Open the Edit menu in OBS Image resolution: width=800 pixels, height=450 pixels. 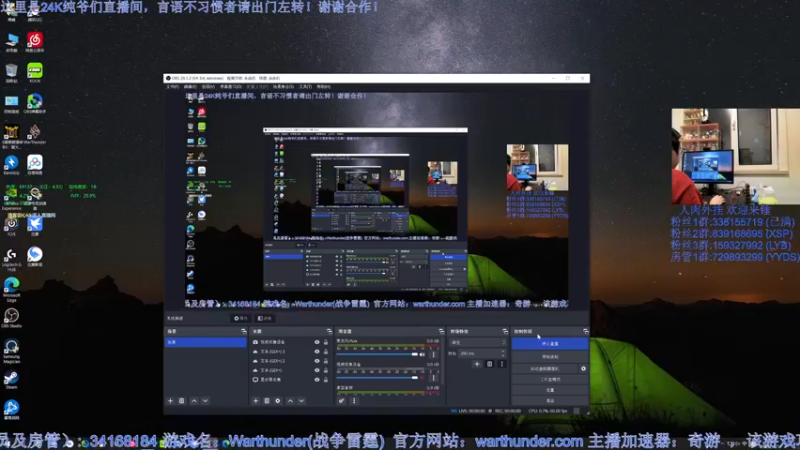point(190,87)
